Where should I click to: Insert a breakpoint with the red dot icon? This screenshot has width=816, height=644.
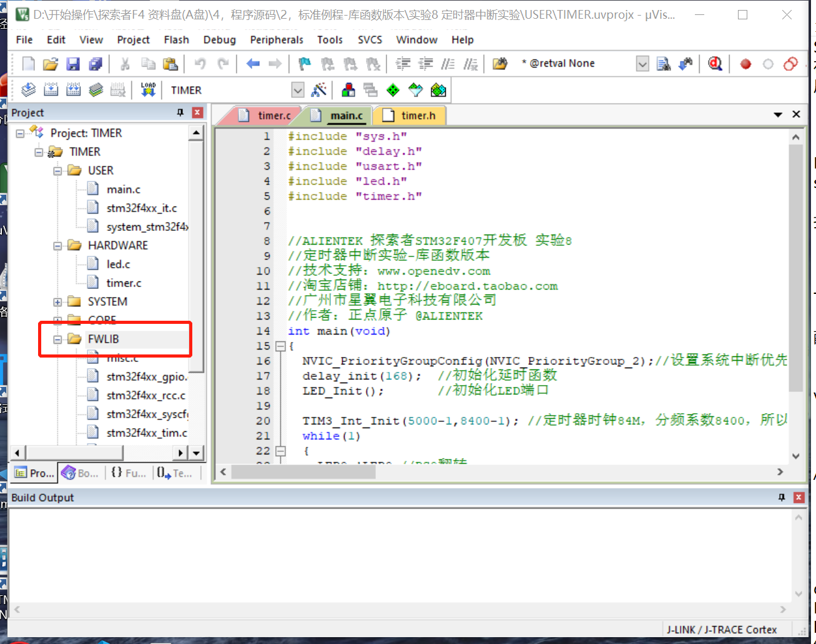pos(745,64)
